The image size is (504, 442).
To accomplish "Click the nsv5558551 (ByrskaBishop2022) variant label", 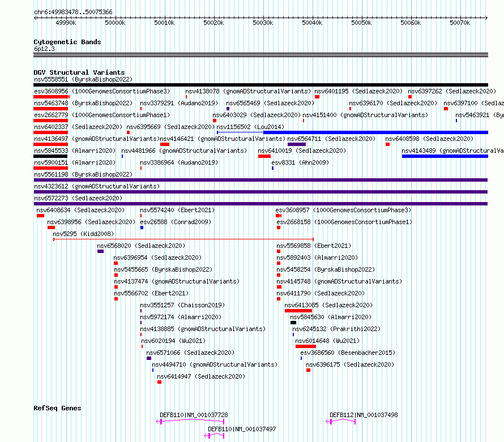I will pos(83,79).
